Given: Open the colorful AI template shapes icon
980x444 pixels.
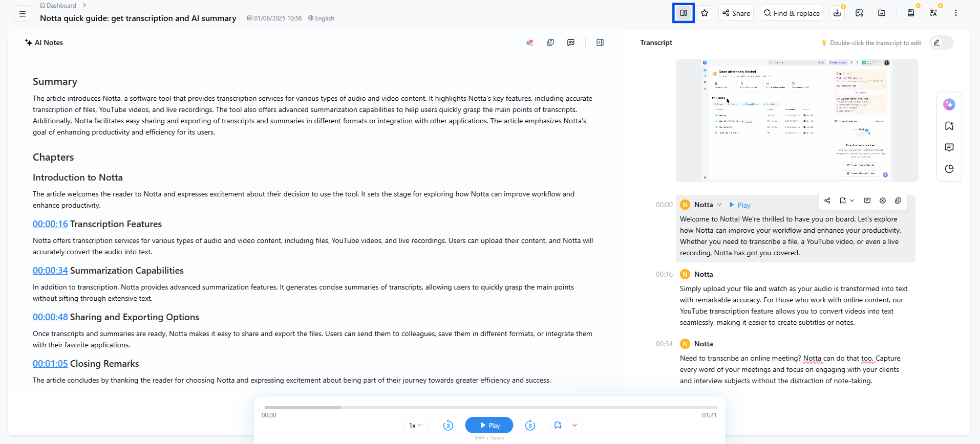Looking at the screenshot, I should (530, 43).
